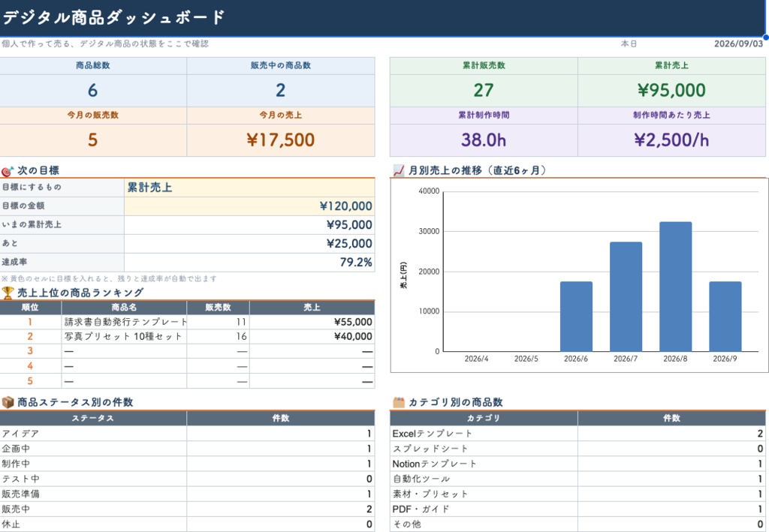Select the カテゴリ column header
Viewport: 769px width, 532px height.
pos(484,419)
